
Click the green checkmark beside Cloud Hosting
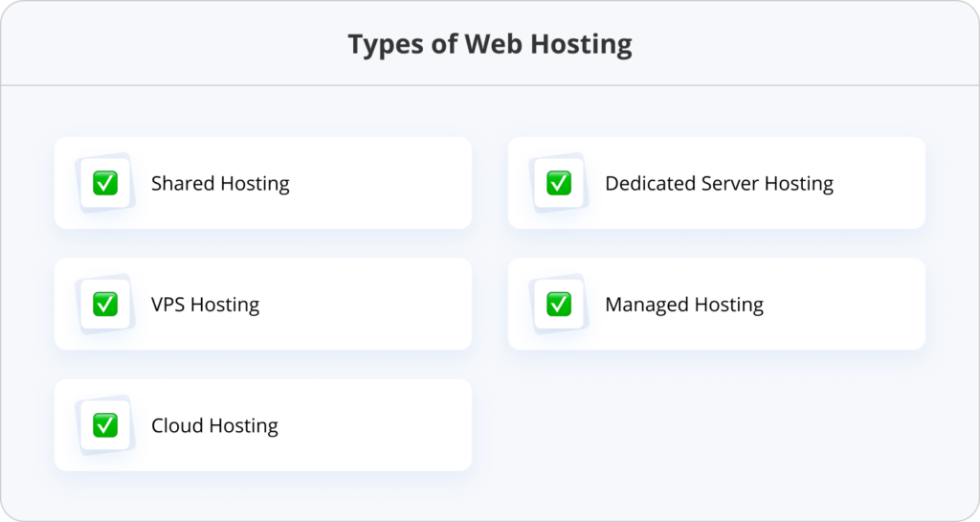pos(105,425)
